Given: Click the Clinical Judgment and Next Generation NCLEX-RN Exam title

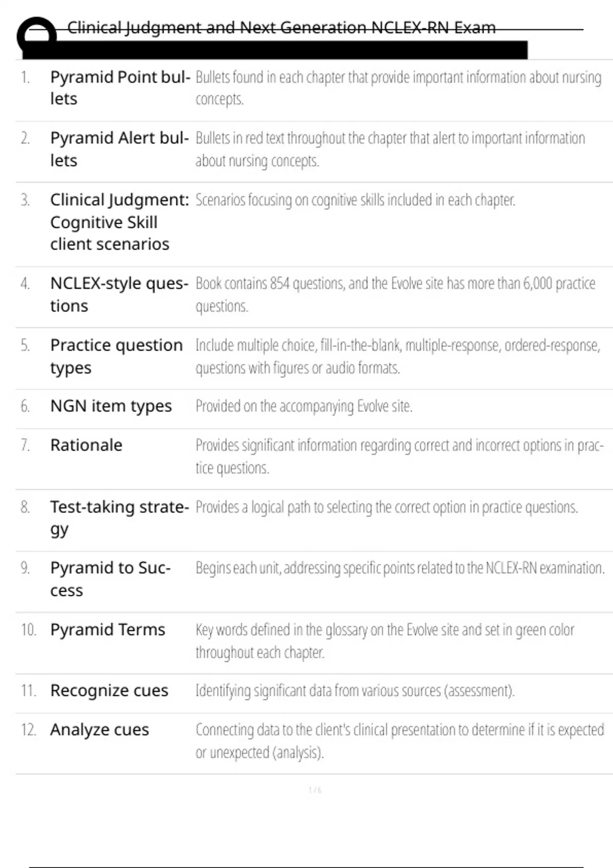Looking at the screenshot, I should click(x=281, y=28).
